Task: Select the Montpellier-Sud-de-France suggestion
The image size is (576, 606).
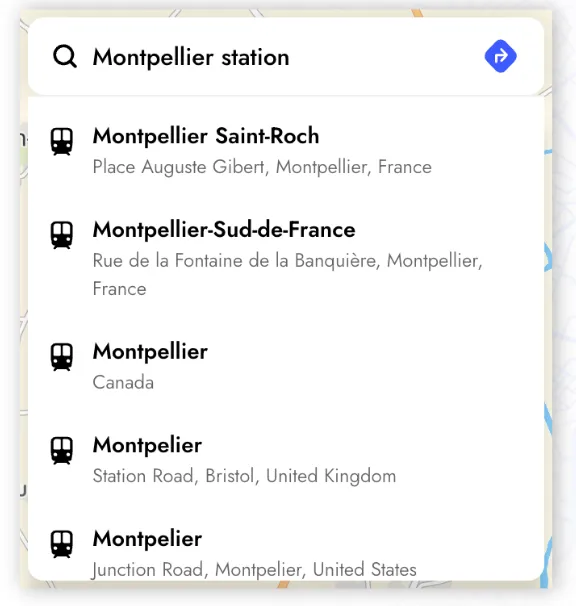Action: click(x=286, y=259)
